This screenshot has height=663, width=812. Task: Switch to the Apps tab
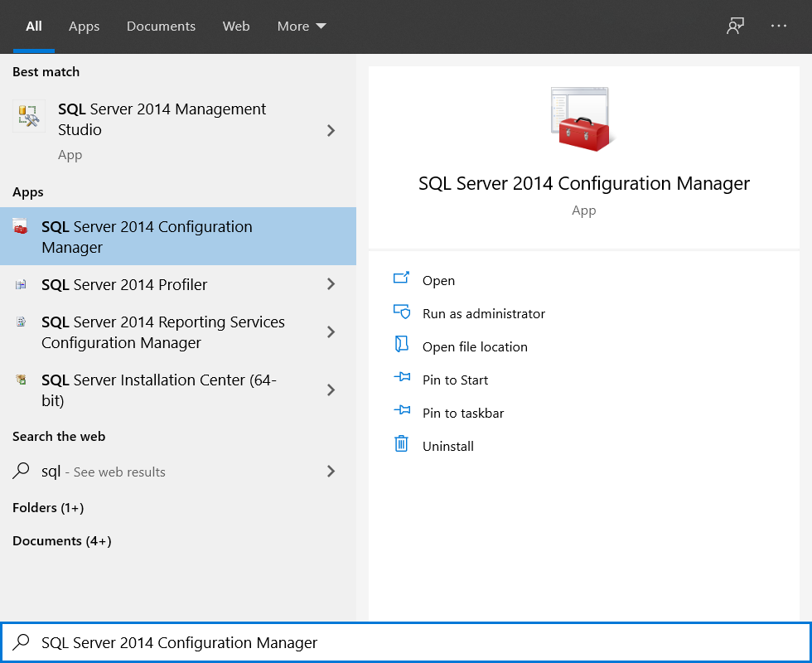point(84,27)
